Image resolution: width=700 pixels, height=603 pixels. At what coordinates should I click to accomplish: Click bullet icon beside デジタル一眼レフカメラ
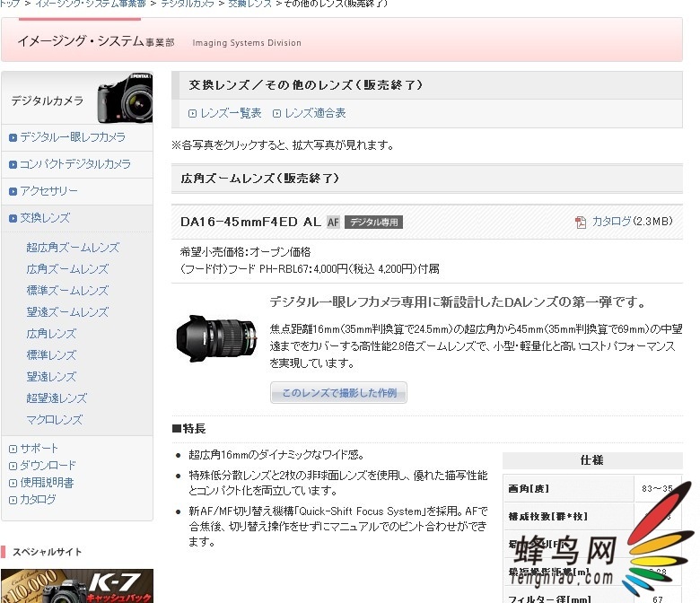pyautogui.click(x=13, y=137)
